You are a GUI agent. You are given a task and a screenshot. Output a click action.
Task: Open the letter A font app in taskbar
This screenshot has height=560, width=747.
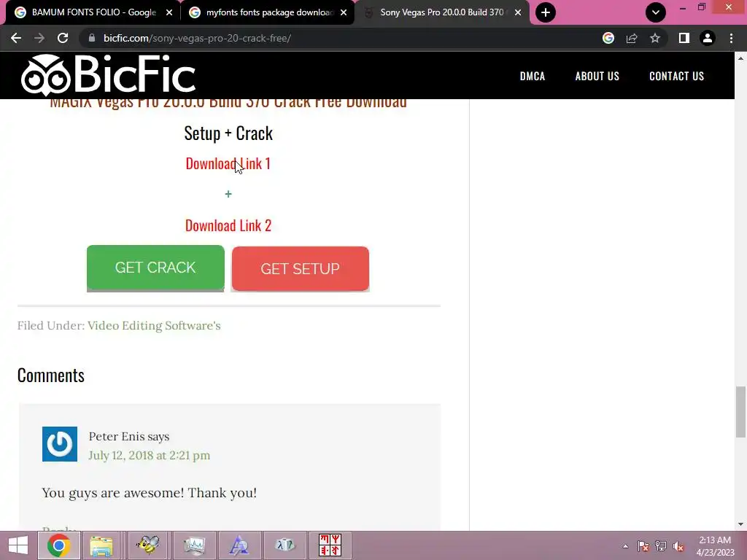pyautogui.click(x=239, y=545)
